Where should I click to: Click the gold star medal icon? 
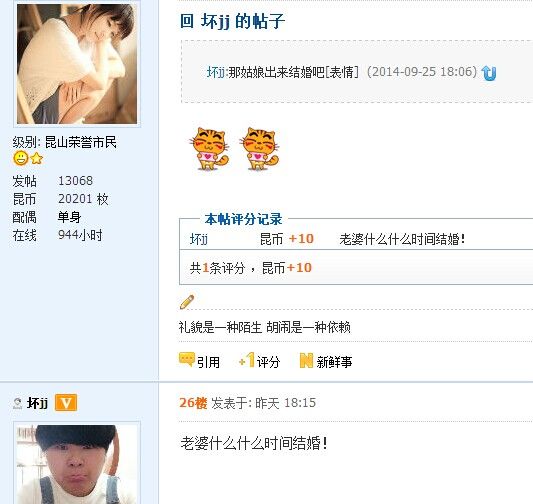[37, 158]
